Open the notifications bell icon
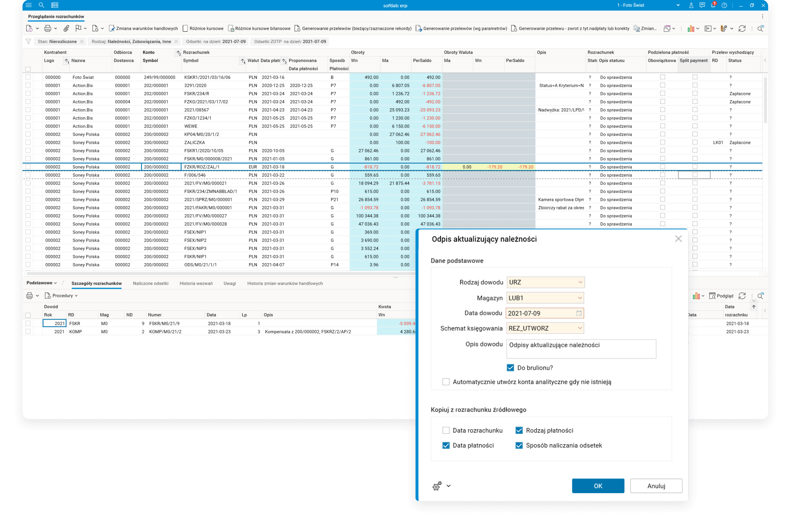Viewport: 786px width, 532px height. coord(713,5)
